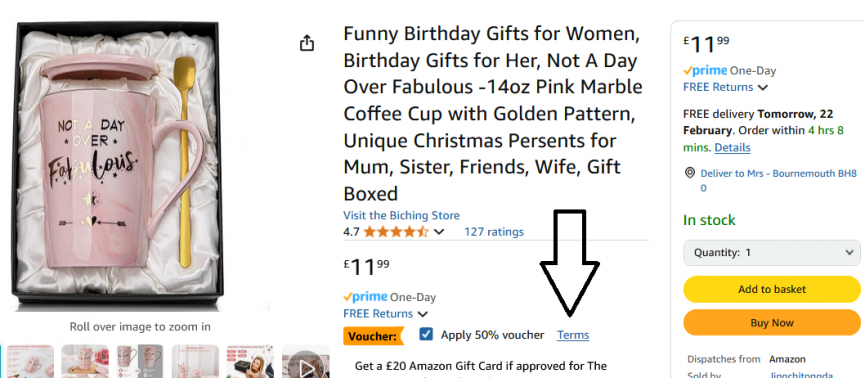Click the share icon beside product image
The height and width of the screenshot is (378, 865).
tap(307, 43)
